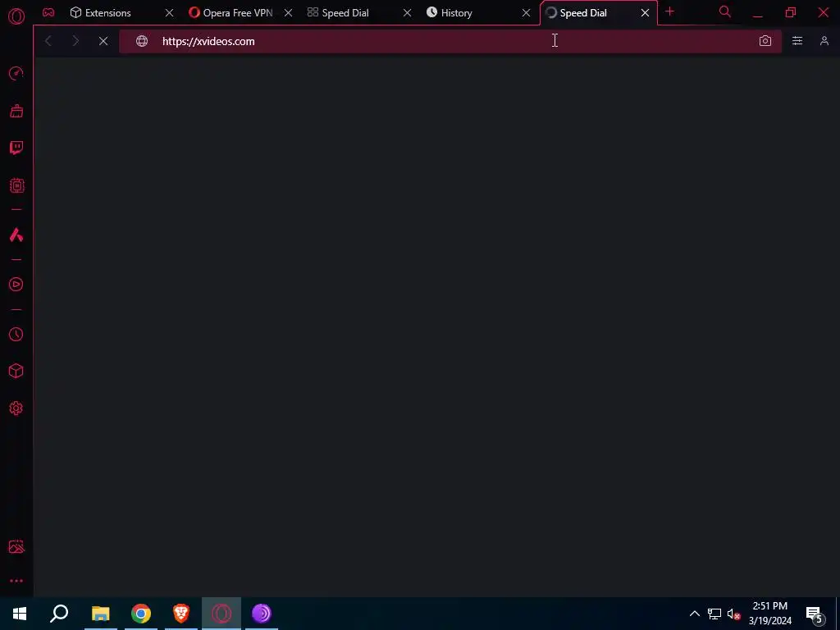Close the active loading Speed Dial tab
Viewport: 840px width, 630px height.
645,13
